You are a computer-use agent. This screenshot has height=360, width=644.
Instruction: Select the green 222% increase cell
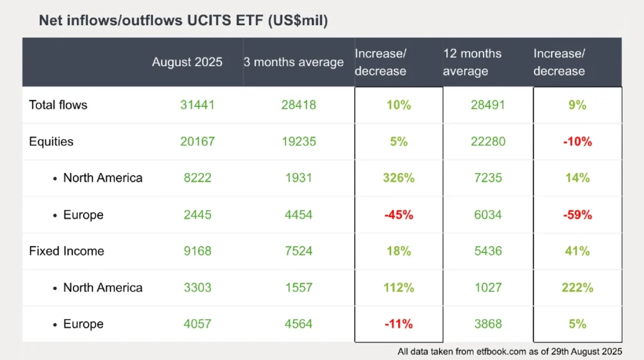[x=577, y=288]
